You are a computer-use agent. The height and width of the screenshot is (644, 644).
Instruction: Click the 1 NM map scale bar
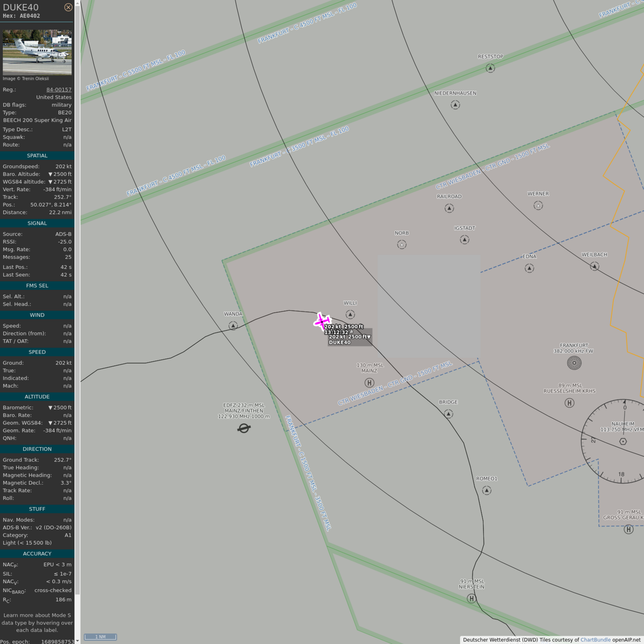(x=101, y=637)
